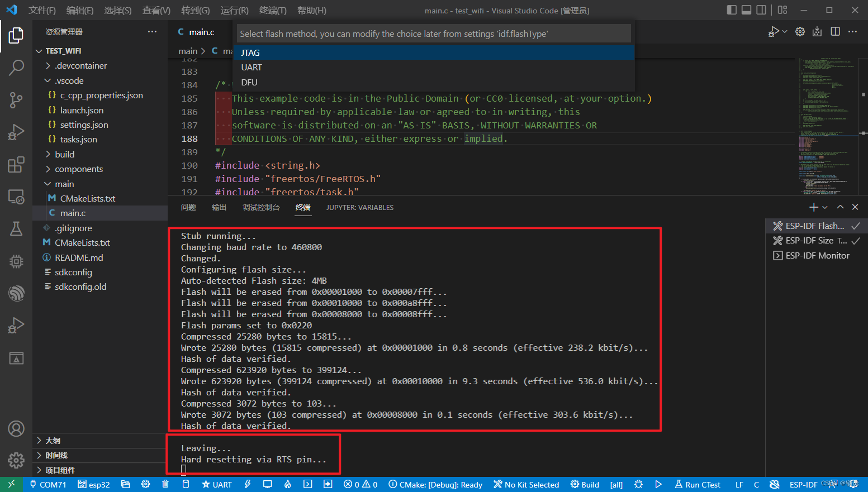This screenshot has width=868, height=492.
Task: Open the 终端(T) menu
Action: tap(273, 10)
